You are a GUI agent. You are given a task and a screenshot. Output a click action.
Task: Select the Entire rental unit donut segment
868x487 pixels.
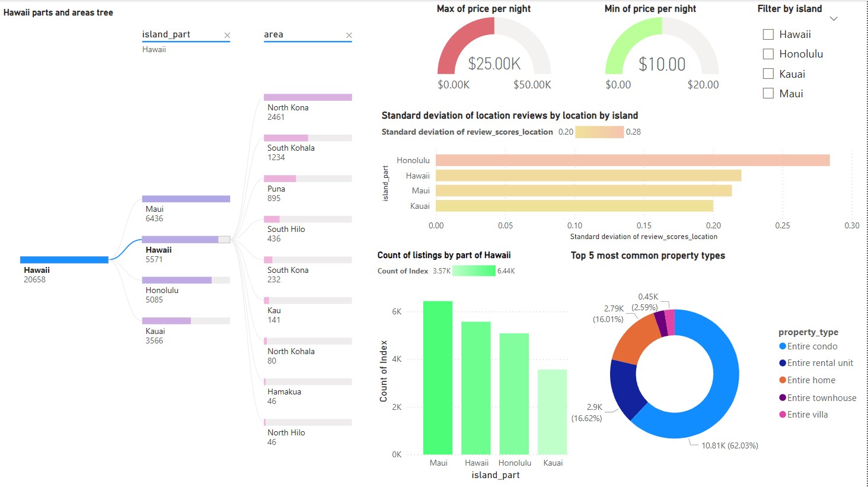coord(624,388)
